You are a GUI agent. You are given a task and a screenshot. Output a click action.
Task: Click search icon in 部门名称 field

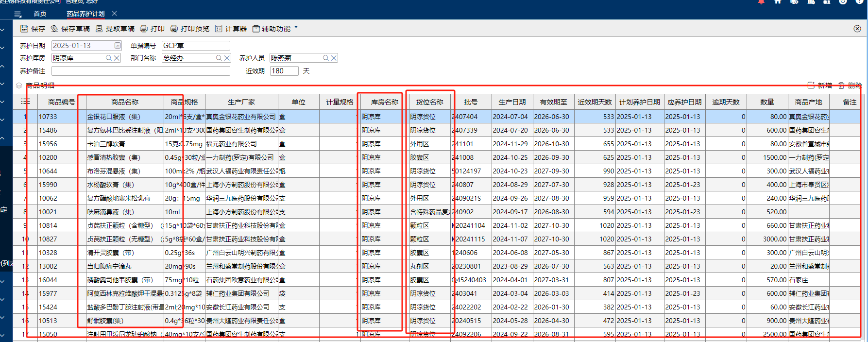click(219, 58)
